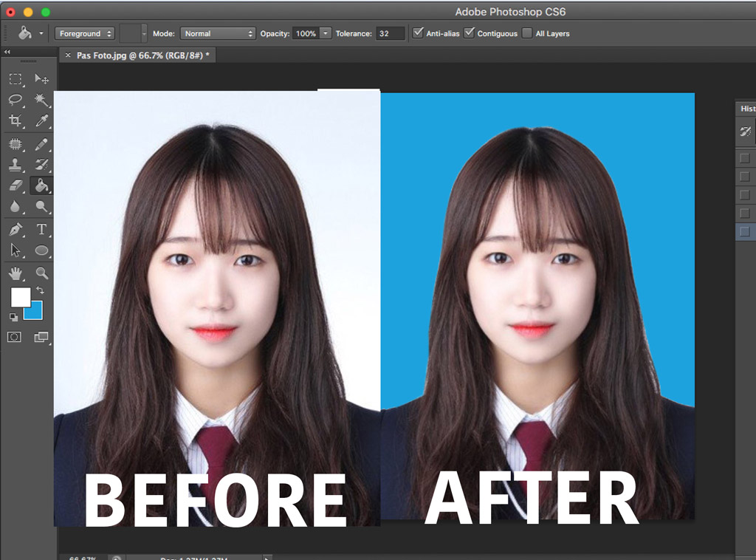Select the Rectangular Marquee tool

tap(16, 80)
